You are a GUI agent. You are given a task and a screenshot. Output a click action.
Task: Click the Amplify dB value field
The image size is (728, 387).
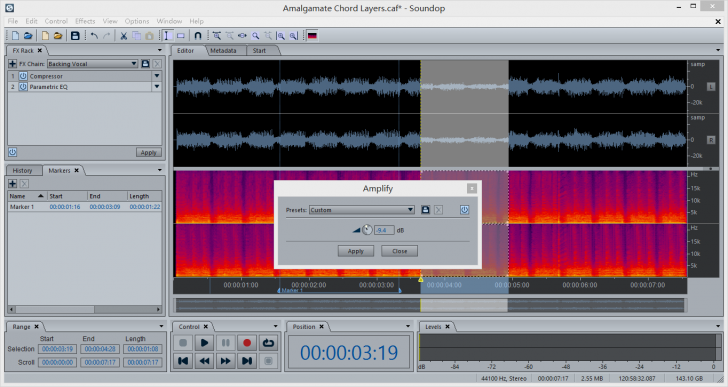coord(384,230)
